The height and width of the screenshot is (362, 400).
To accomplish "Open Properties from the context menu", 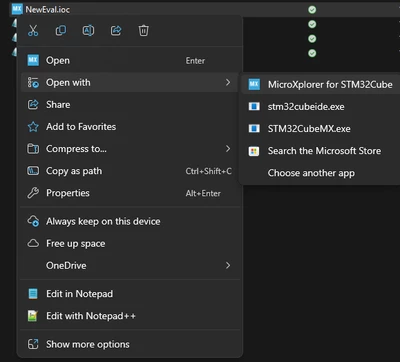I will (x=129, y=193).
